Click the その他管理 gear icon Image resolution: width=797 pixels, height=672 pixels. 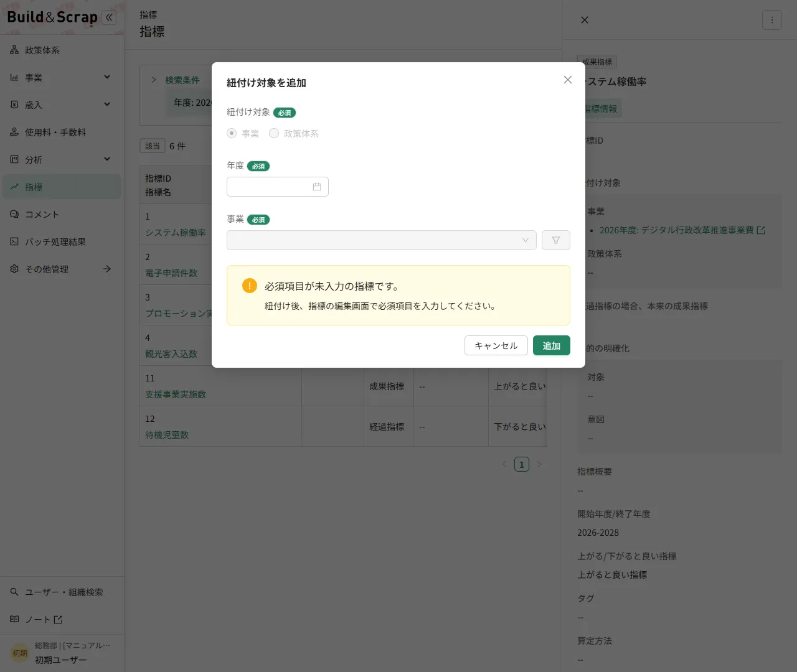[x=14, y=269]
